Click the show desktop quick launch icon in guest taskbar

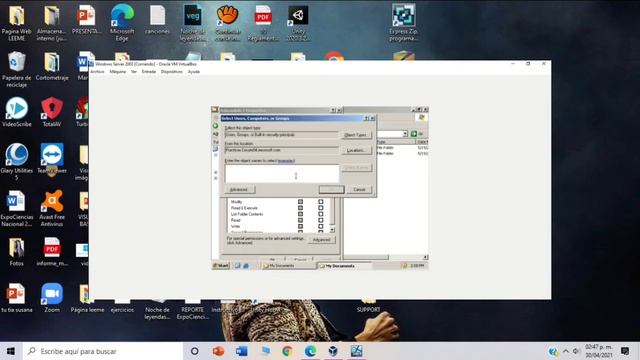click(x=238, y=266)
